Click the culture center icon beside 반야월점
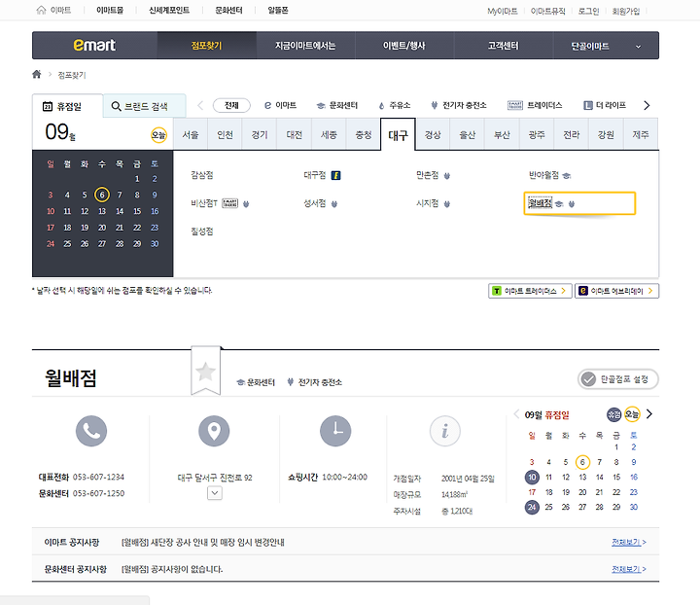 point(567,176)
